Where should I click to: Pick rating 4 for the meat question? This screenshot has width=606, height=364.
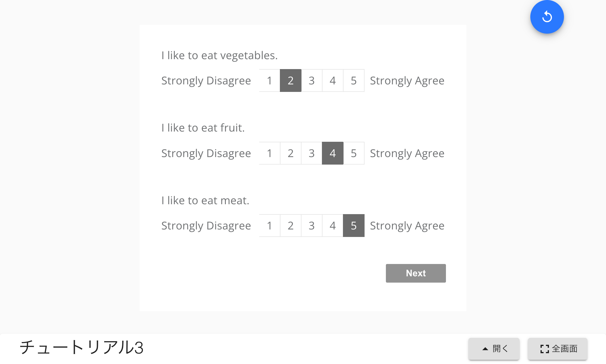click(333, 226)
